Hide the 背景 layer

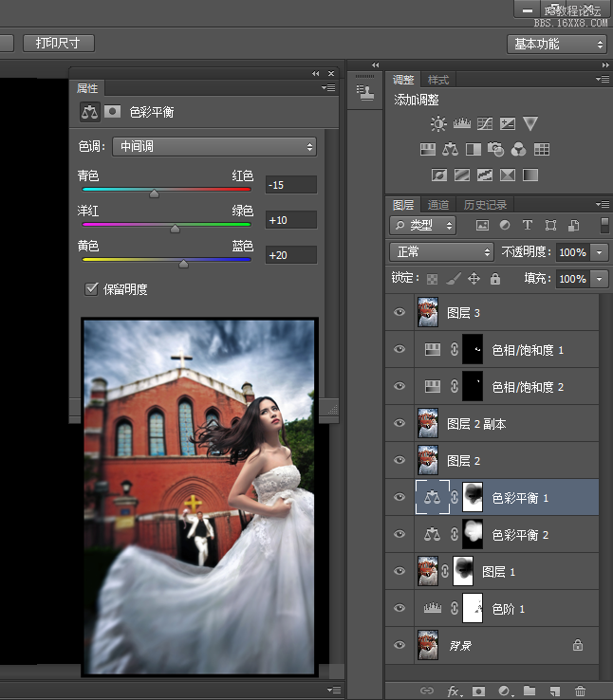pos(399,645)
